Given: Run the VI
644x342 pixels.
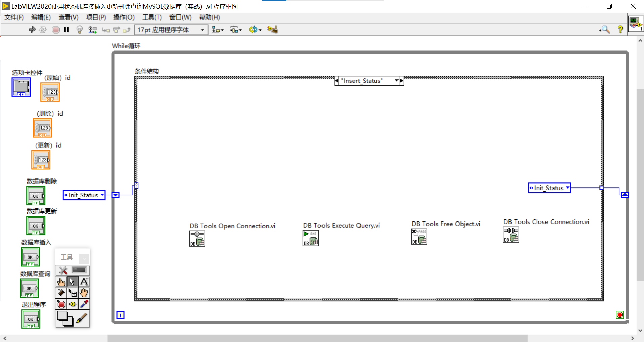Looking at the screenshot, I should (32, 30).
